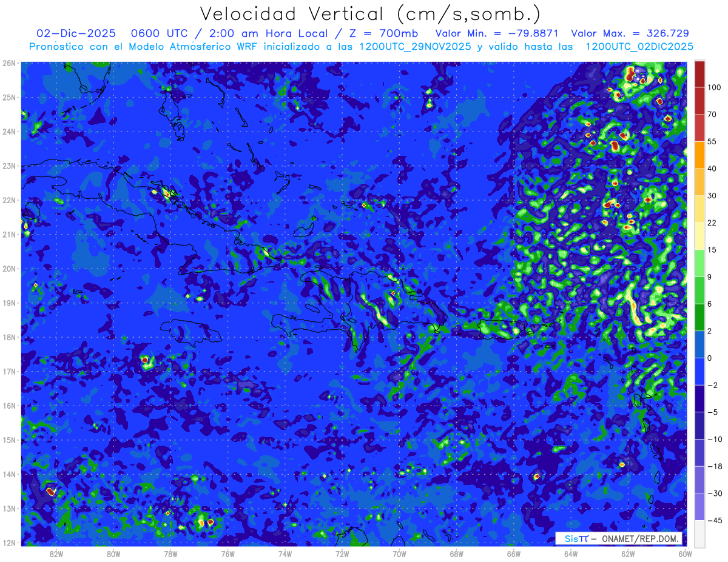Click the '-18' color scale label
Screen dimensions: 728x562
714,466
